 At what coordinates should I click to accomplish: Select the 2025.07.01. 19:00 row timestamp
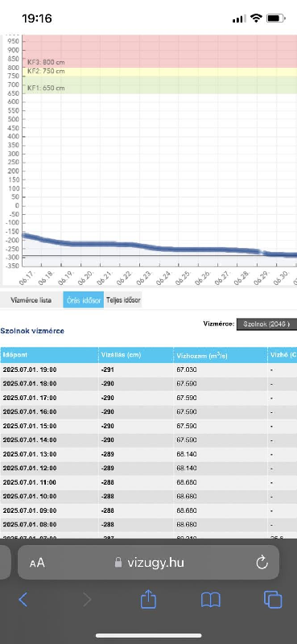(30, 369)
